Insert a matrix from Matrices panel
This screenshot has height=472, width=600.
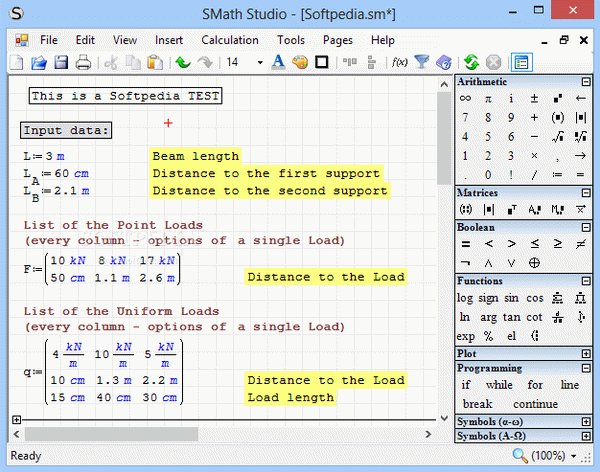pos(465,209)
